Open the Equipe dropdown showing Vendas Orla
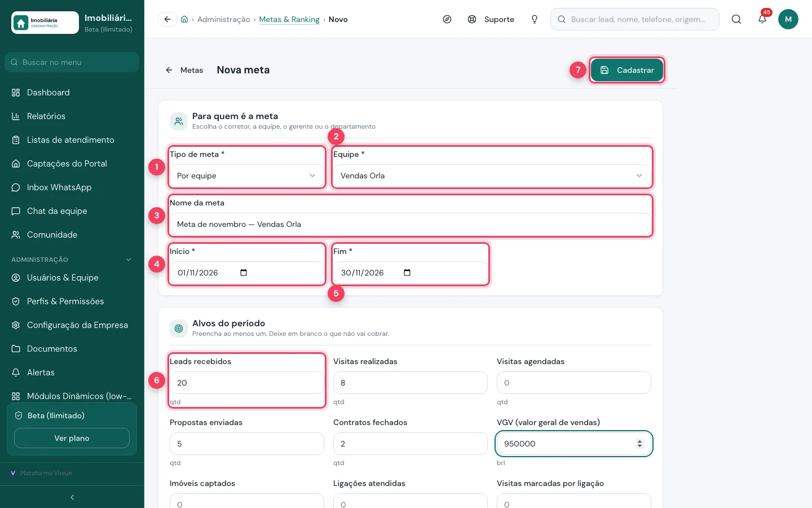The height and width of the screenshot is (508, 812). [x=492, y=176]
